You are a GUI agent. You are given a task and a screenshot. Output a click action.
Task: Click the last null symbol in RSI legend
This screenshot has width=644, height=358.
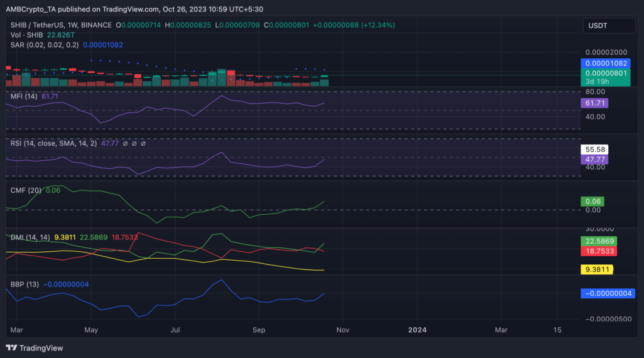pyautogui.click(x=143, y=143)
